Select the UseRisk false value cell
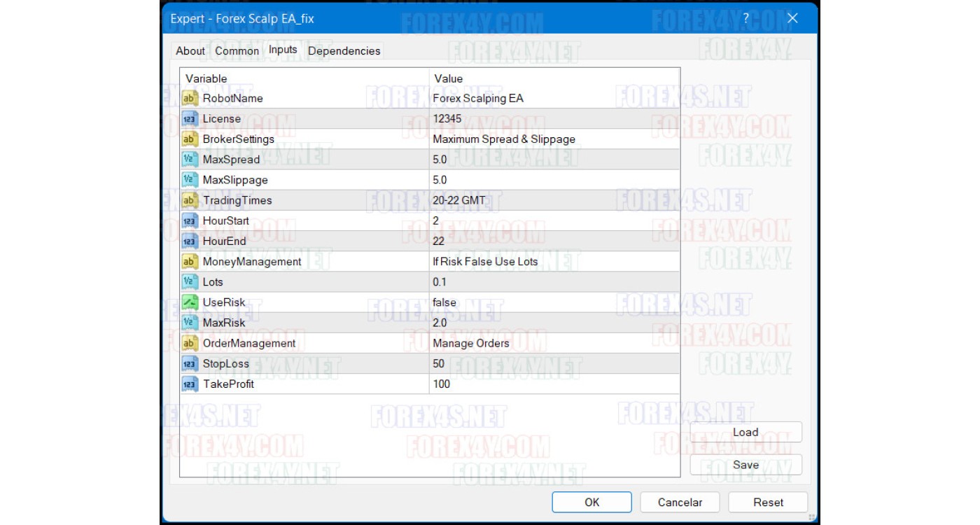Screen dimensions: 980x525 pos(553,302)
